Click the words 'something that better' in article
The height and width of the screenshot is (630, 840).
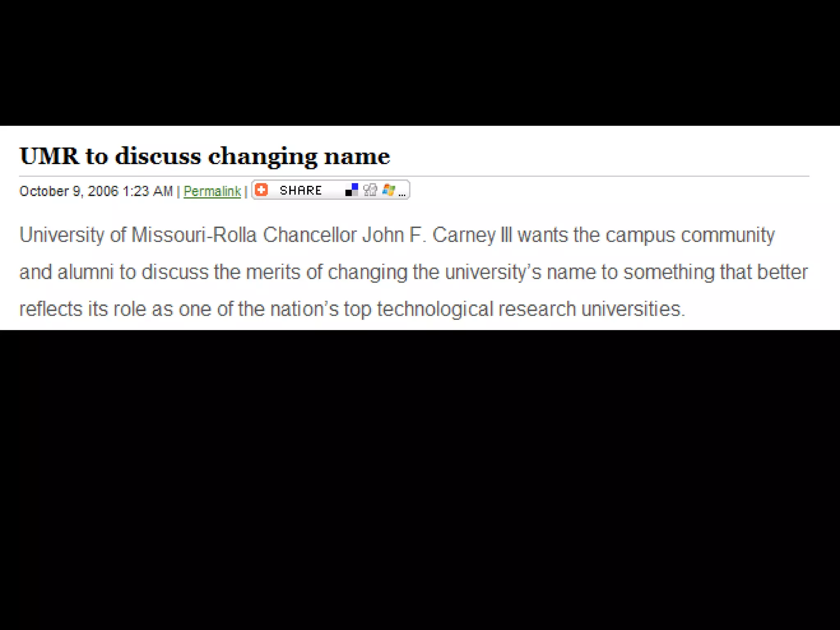(x=715, y=272)
